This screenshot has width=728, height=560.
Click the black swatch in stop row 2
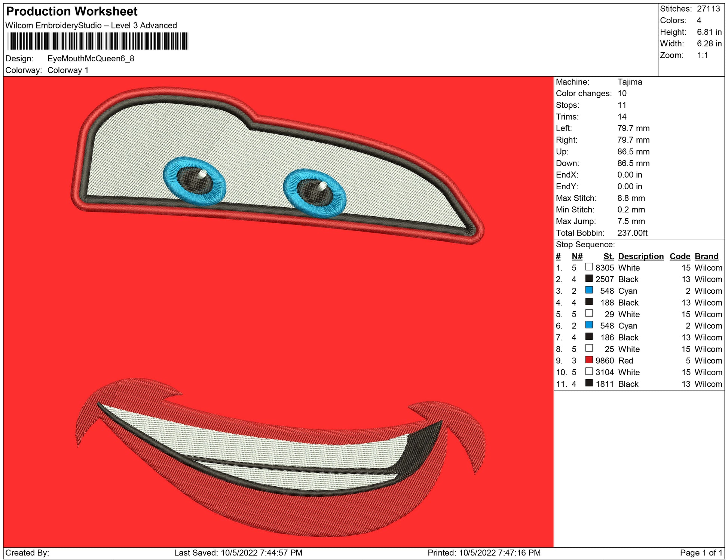[x=589, y=278]
